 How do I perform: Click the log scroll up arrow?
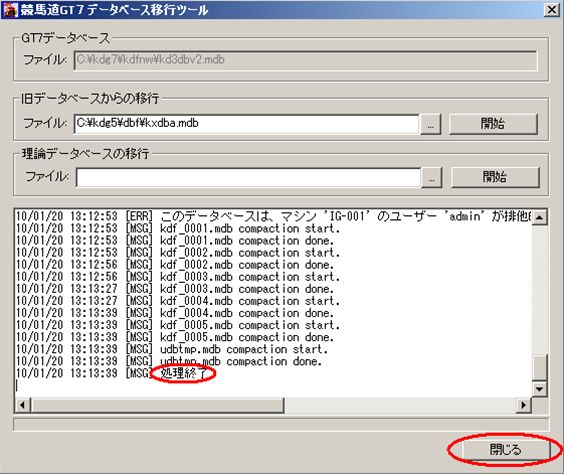540,217
